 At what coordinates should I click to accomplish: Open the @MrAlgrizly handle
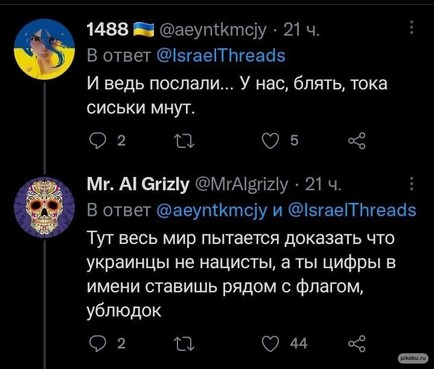[x=241, y=184]
